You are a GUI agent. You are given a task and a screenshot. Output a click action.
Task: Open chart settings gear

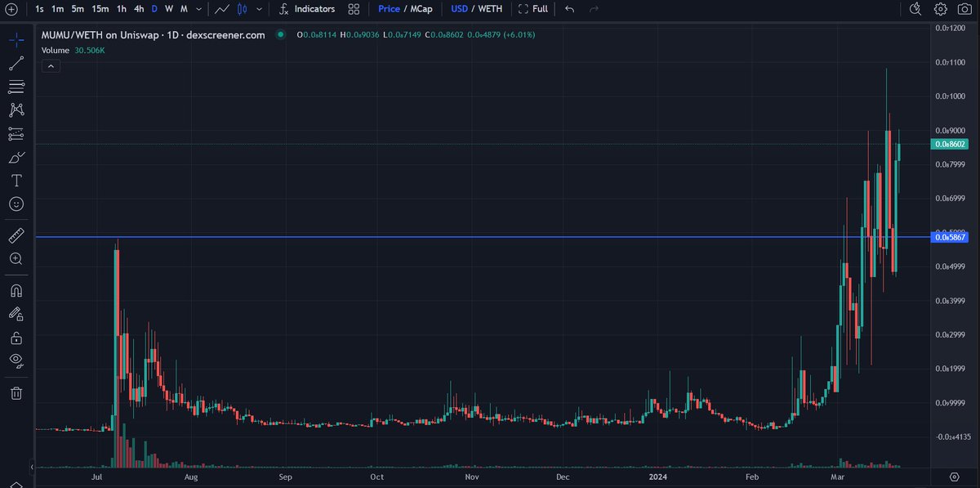click(941, 9)
